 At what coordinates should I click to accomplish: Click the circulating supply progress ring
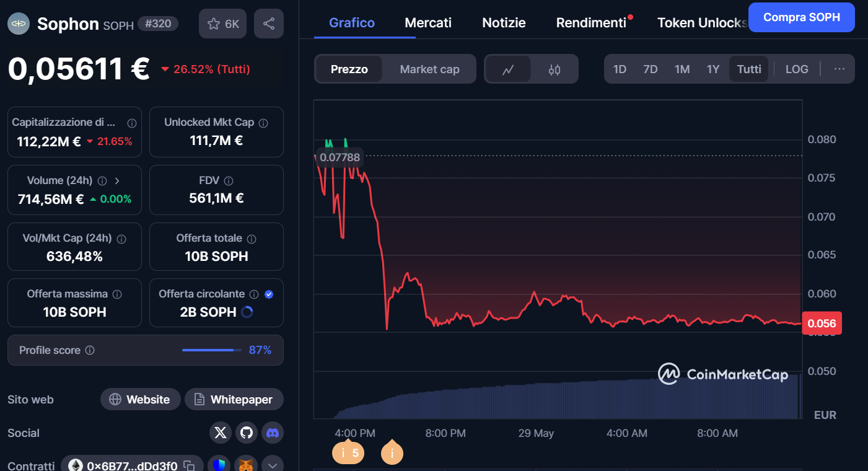tap(247, 312)
